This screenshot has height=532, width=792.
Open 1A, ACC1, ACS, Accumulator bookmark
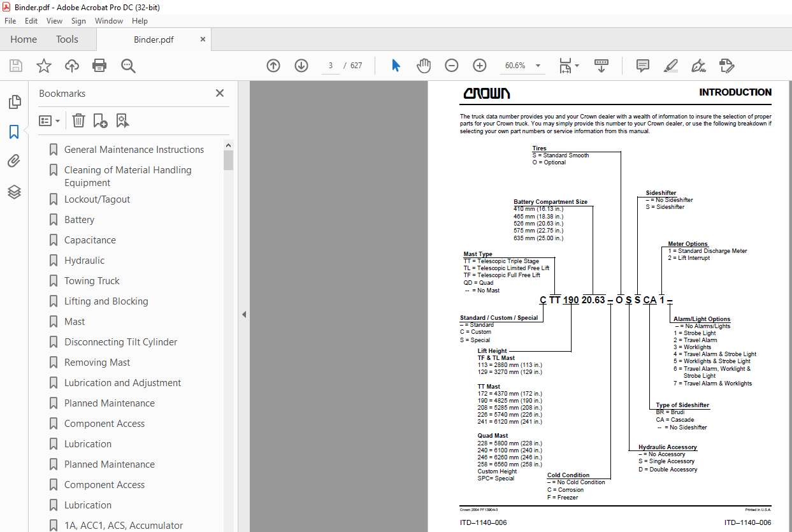[x=124, y=526]
